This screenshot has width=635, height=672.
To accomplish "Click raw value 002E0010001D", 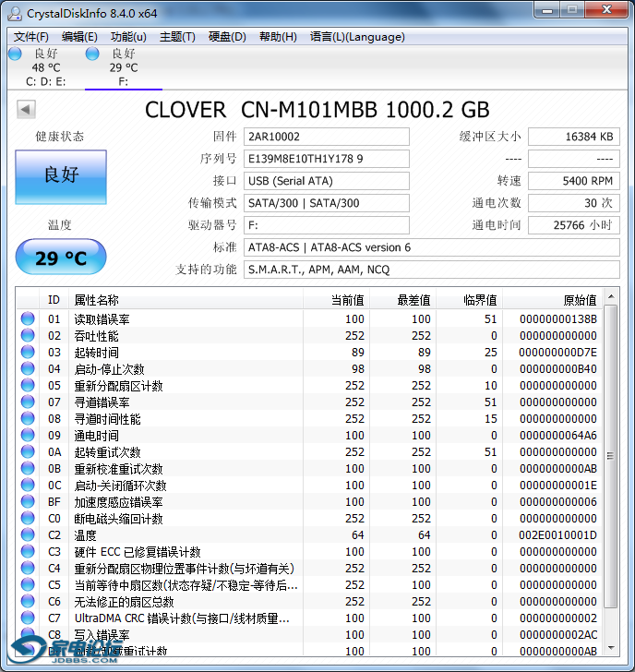I will [557, 534].
